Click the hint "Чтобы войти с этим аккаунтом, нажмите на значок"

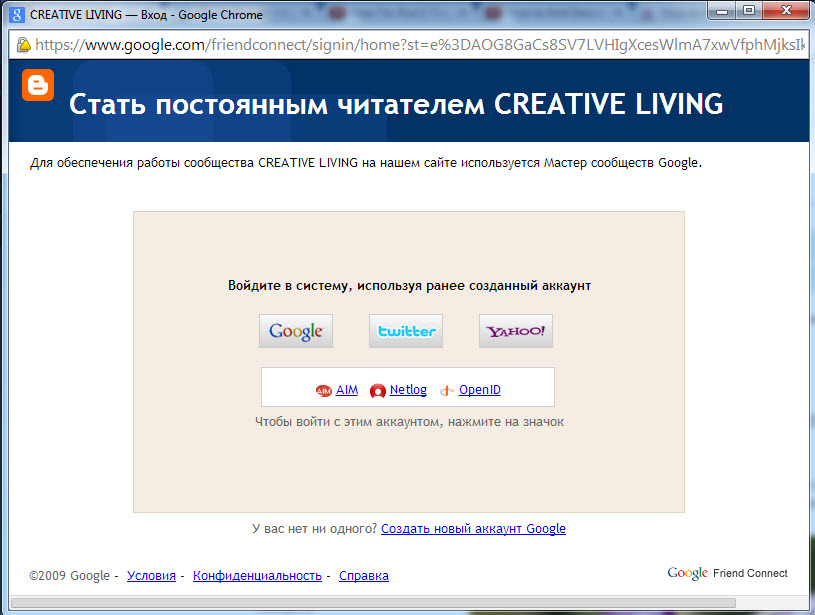409,422
